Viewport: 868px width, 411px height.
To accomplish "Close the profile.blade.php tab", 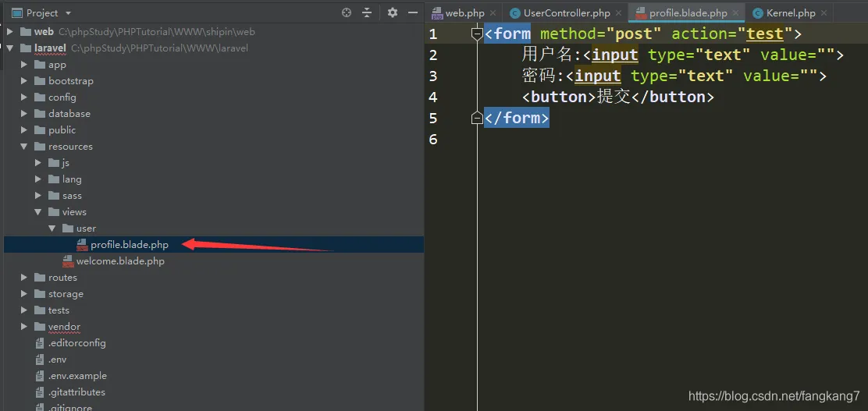I will [x=736, y=12].
